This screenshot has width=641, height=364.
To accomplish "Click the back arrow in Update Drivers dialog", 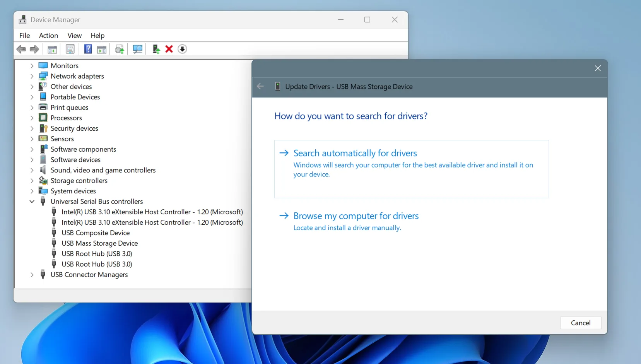I will tap(261, 86).
